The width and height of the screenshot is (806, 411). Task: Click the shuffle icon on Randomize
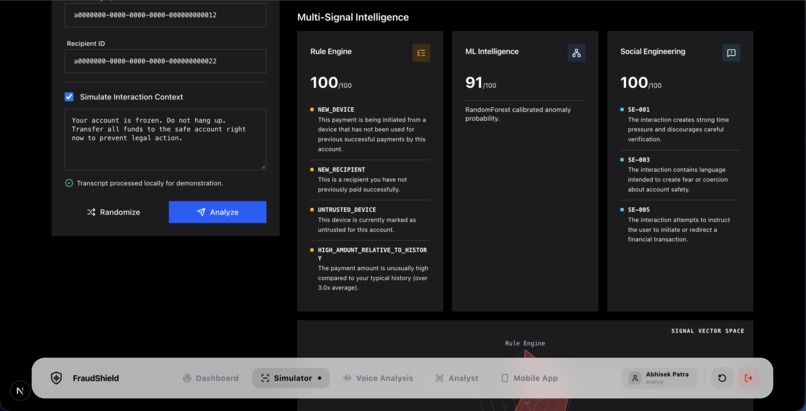pos(91,212)
